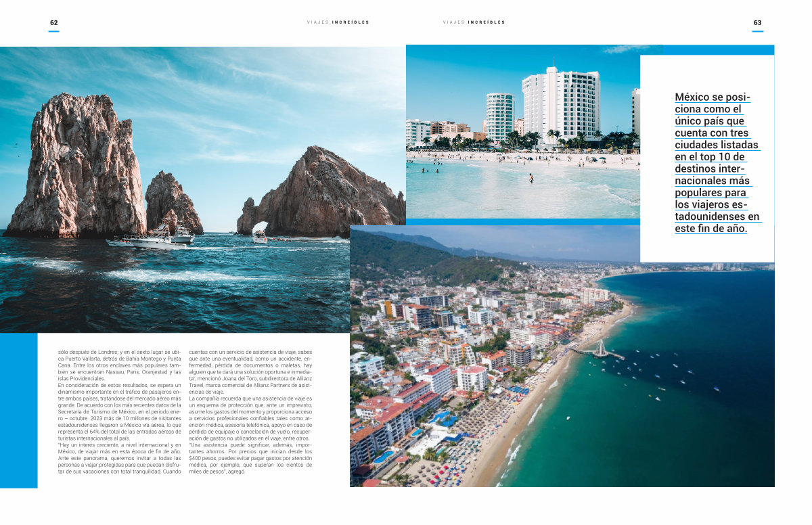Viewport: 812px width, 525px height.
Task: Click the underlined México pull quote text
Action: pyautogui.click(x=717, y=162)
